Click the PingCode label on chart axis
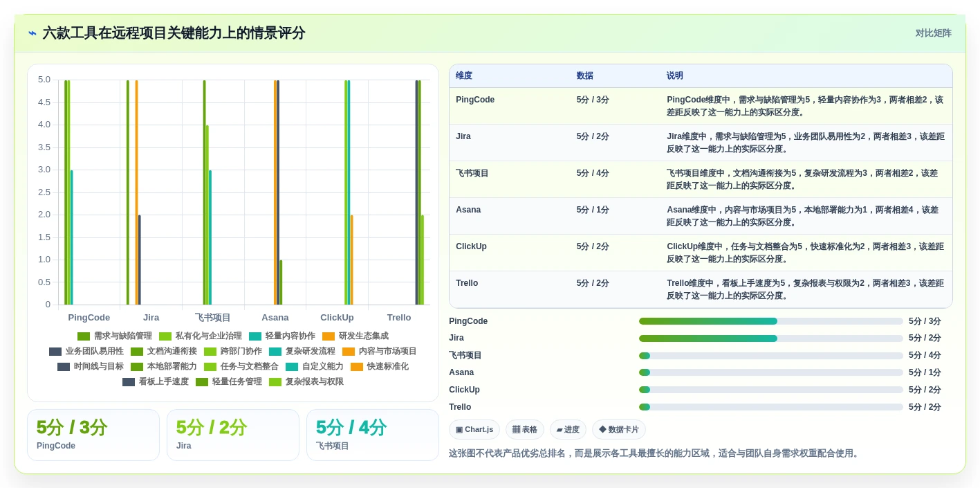 (89, 318)
